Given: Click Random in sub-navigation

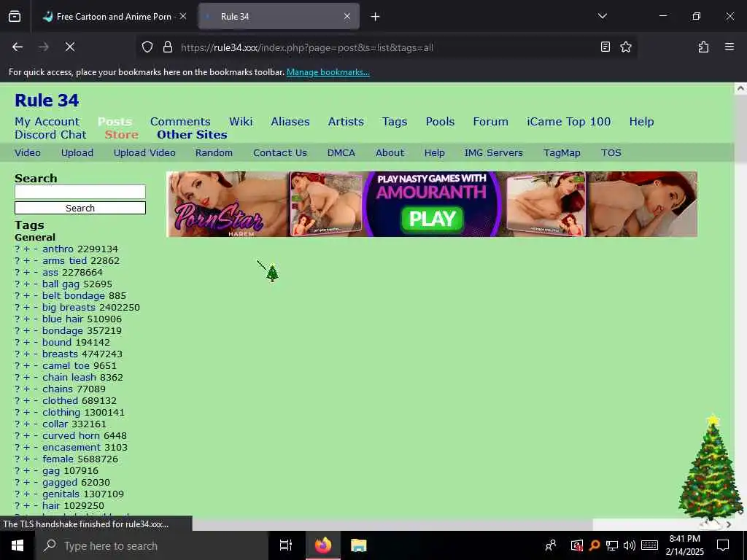Looking at the screenshot, I should pyautogui.click(x=214, y=152).
